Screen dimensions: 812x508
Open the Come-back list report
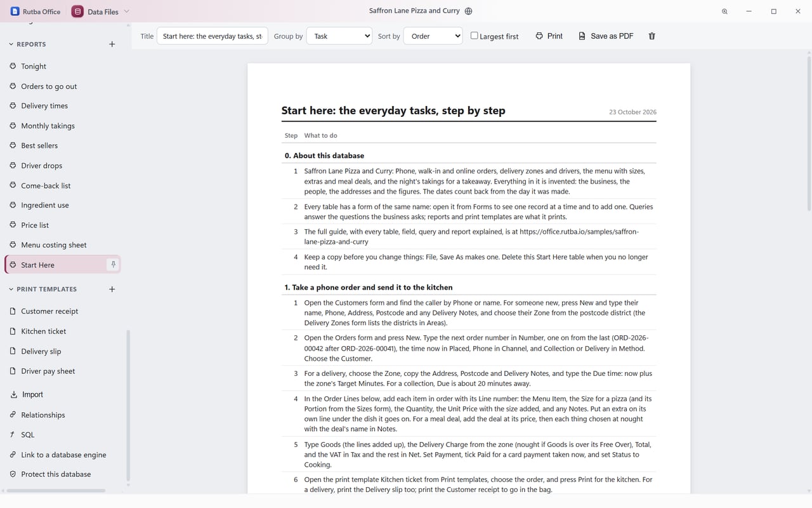pyautogui.click(x=62, y=185)
